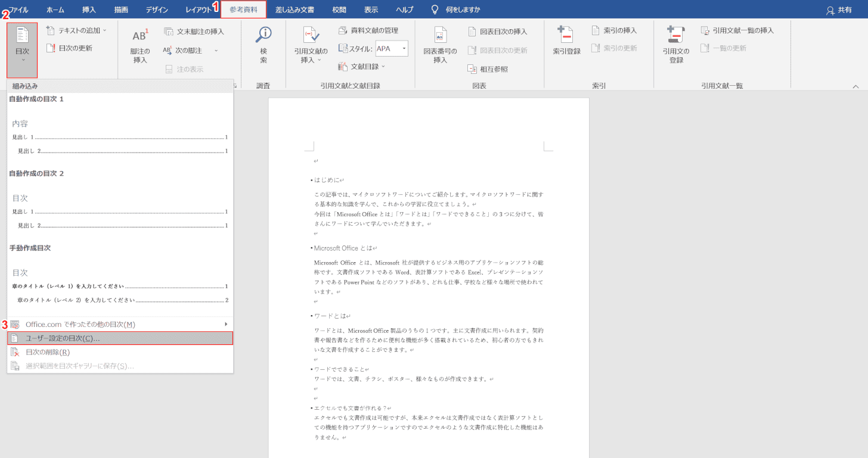868x458 pixels.
Task: Switch to the レイアウト tab
Action: (199, 10)
